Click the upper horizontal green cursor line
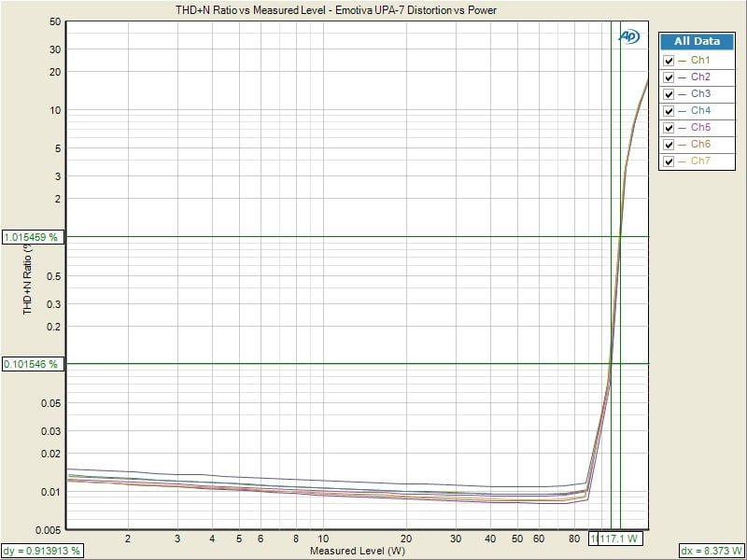Screen dimensions: 747x560 tap(327, 237)
